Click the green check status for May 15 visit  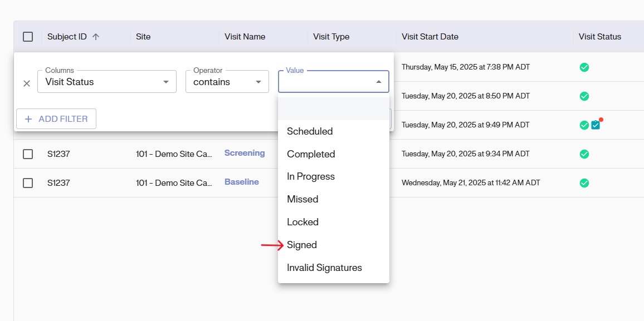tap(584, 67)
